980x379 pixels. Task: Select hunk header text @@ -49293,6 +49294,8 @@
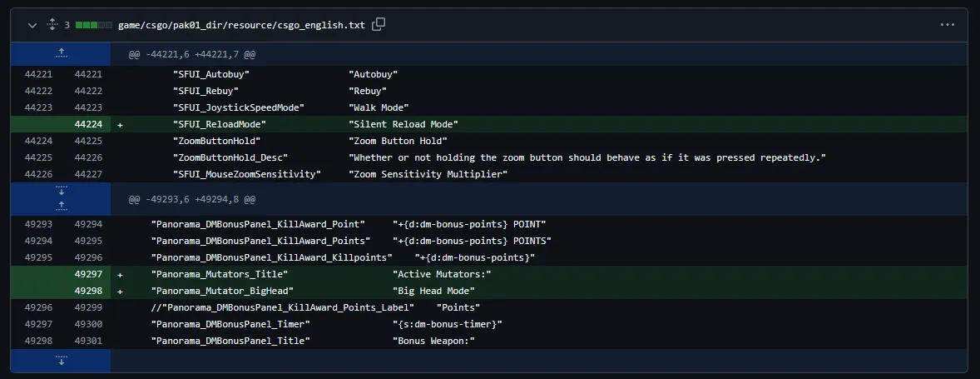coord(192,200)
